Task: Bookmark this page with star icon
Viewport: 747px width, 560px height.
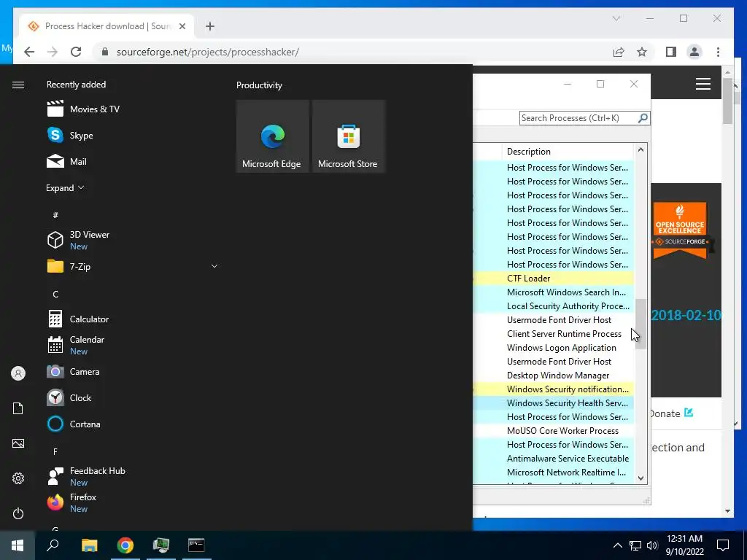Action: 642,52
